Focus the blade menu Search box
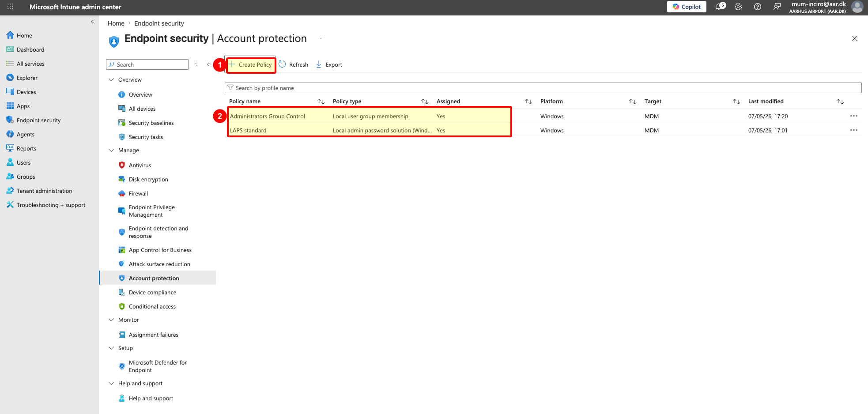 click(147, 64)
